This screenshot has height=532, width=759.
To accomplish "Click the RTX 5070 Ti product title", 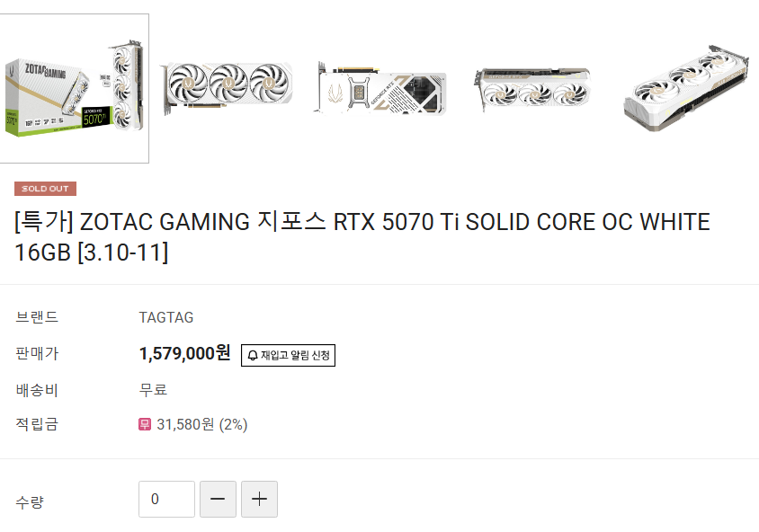I will pyautogui.click(x=362, y=237).
